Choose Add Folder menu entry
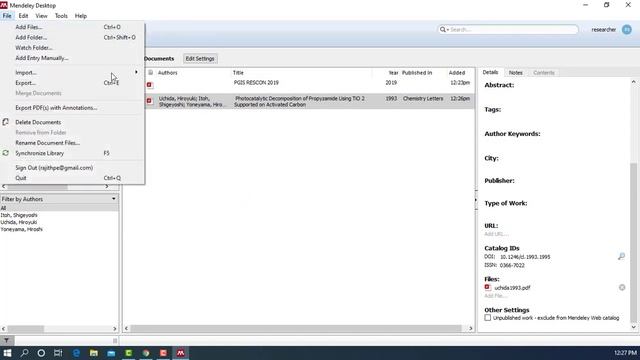 (72, 38)
